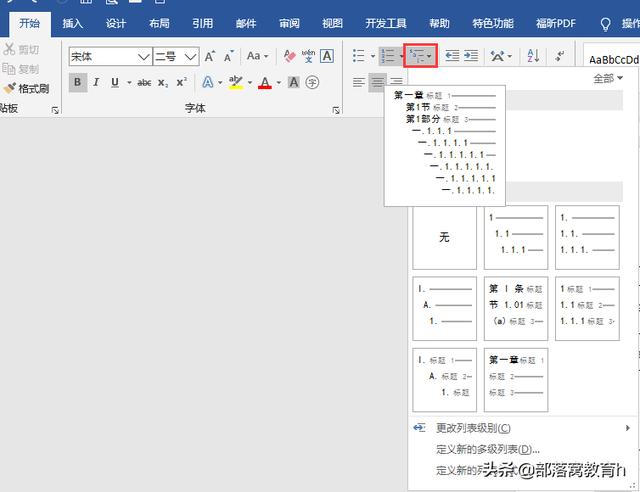Click 定义新的多级列表 menu entry
The width and height of the screenshot is (640, 492).
(x=487, y=449)
